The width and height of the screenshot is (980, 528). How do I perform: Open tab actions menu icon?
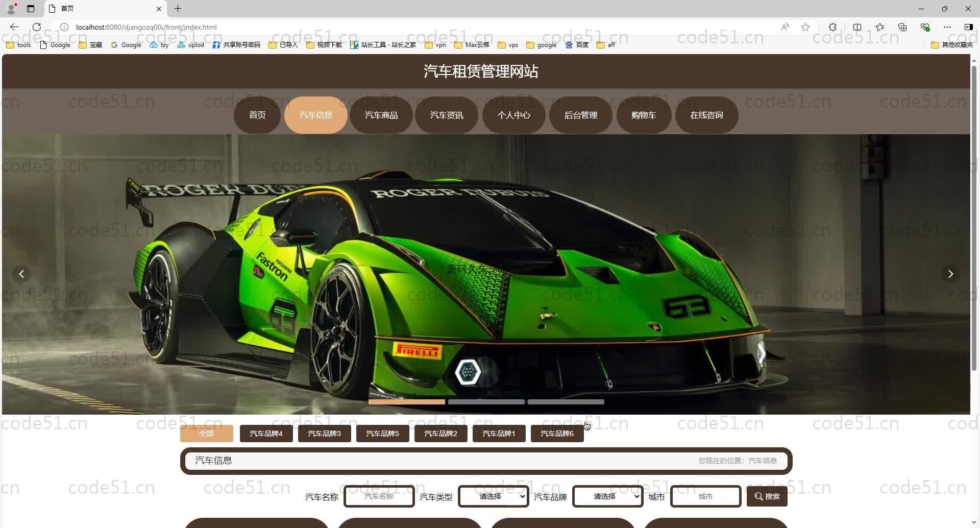click(31, 9)
